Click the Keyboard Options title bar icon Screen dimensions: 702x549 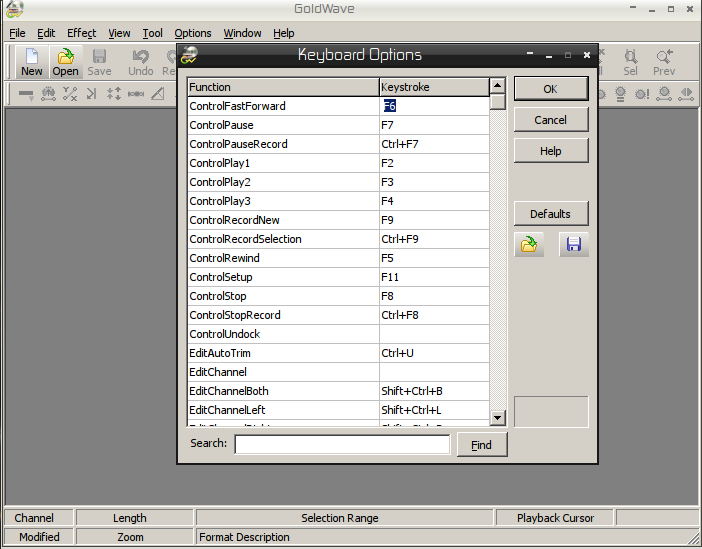tap(189, 55)
